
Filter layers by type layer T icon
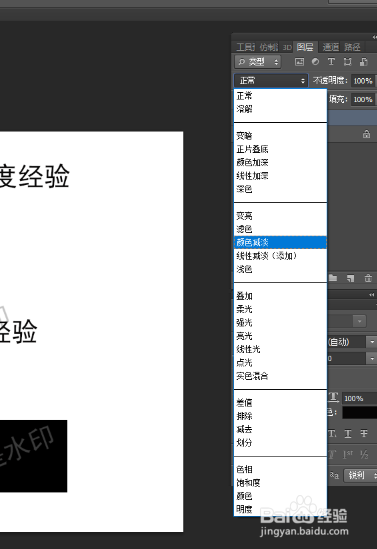point(331,62)
